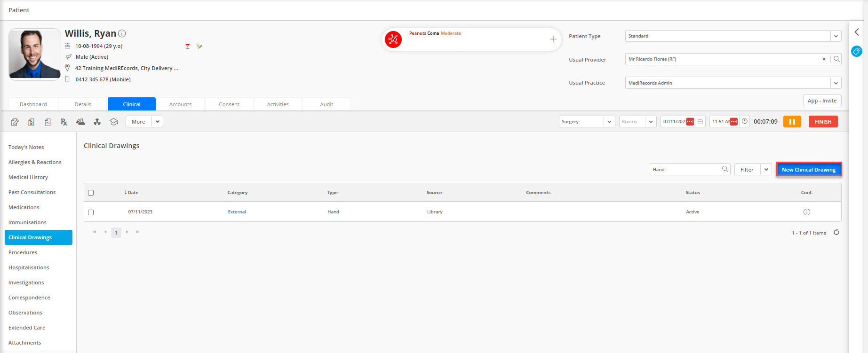Refresh the clinical drawings list
The width and height of the screenshot is (868, 353).
(x=836, y=232)
